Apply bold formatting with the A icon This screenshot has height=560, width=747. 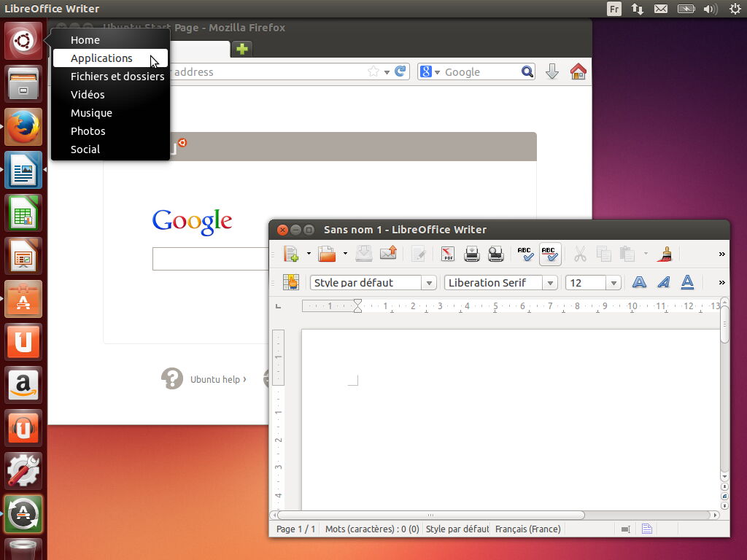(638, 282)
